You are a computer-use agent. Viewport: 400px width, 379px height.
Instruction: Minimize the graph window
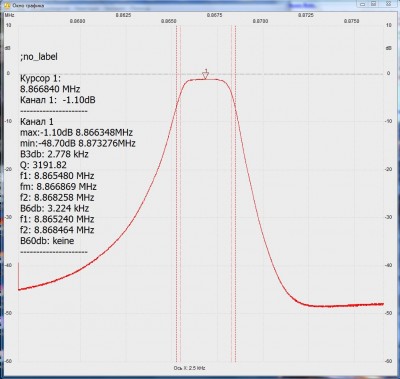click(363, 4)
